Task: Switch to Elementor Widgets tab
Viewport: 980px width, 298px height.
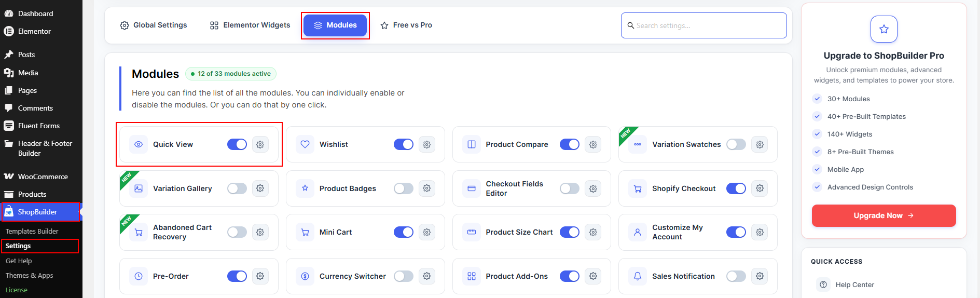Action: tap(250, 25)
